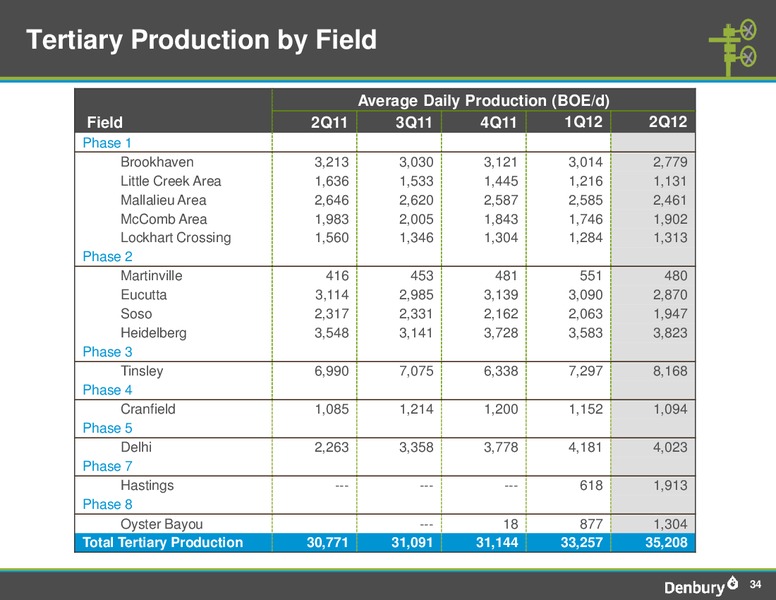The image size is (776, 600).
Task: Click Hastings 2Q12 value 1,913
Action: tap(670, 486)
